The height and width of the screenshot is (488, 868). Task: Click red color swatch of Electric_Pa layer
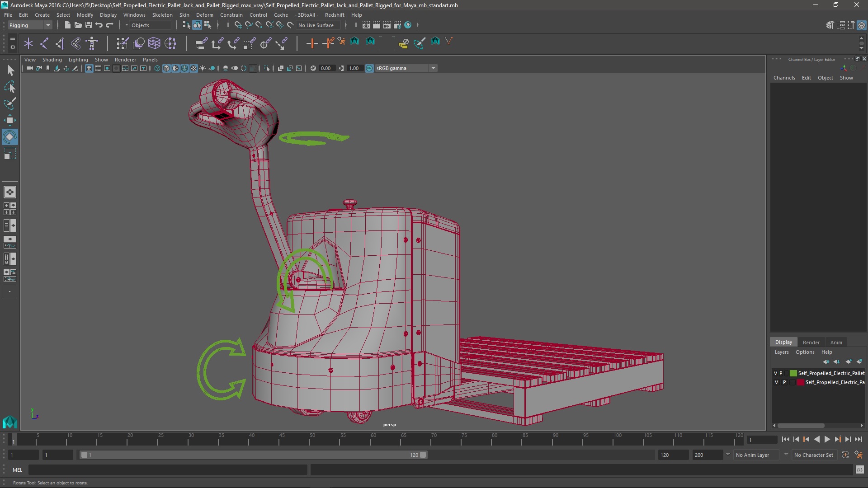pos(800,382)
